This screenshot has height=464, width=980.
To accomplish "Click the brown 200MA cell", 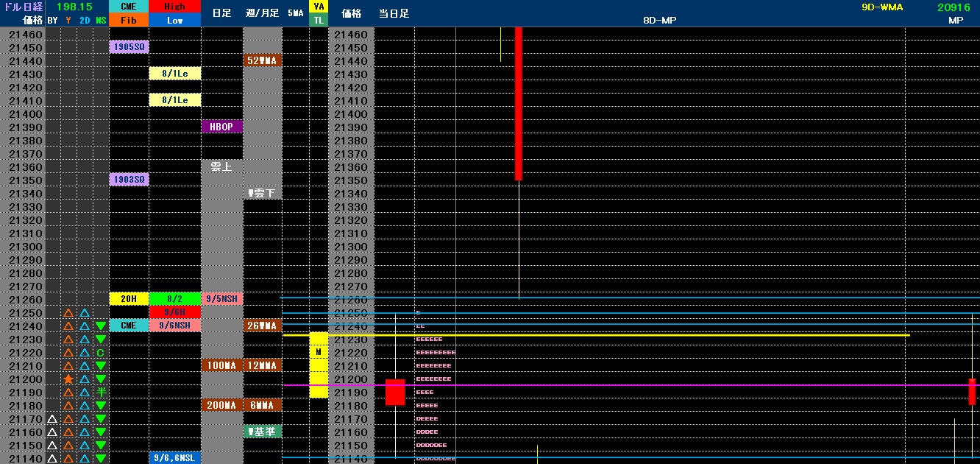I will pos(221,405).
